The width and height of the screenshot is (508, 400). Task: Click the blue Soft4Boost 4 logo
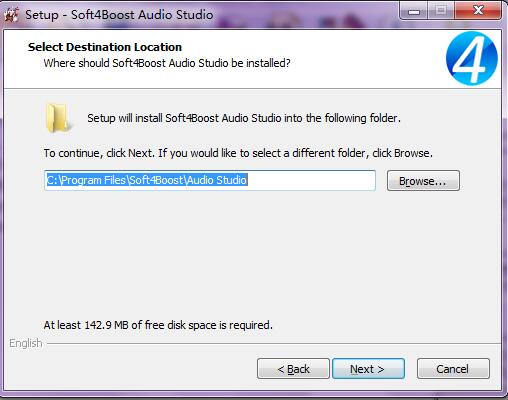[472, 58]
